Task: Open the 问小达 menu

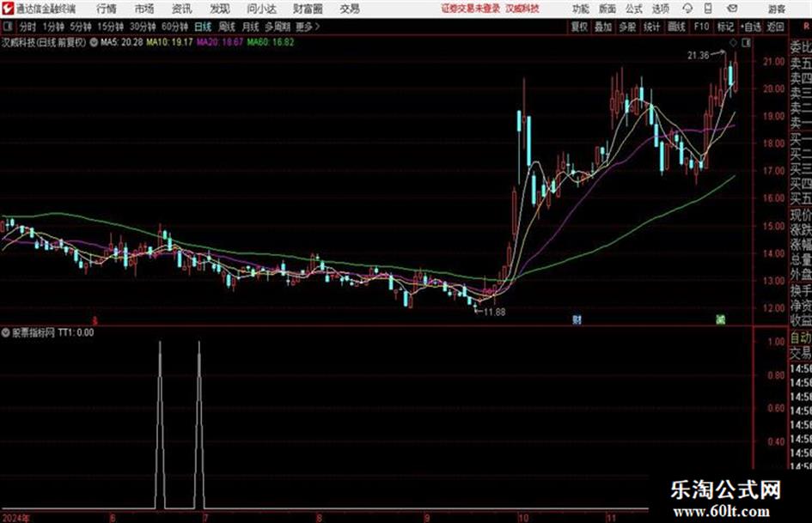Action: [x=261, y=9]
